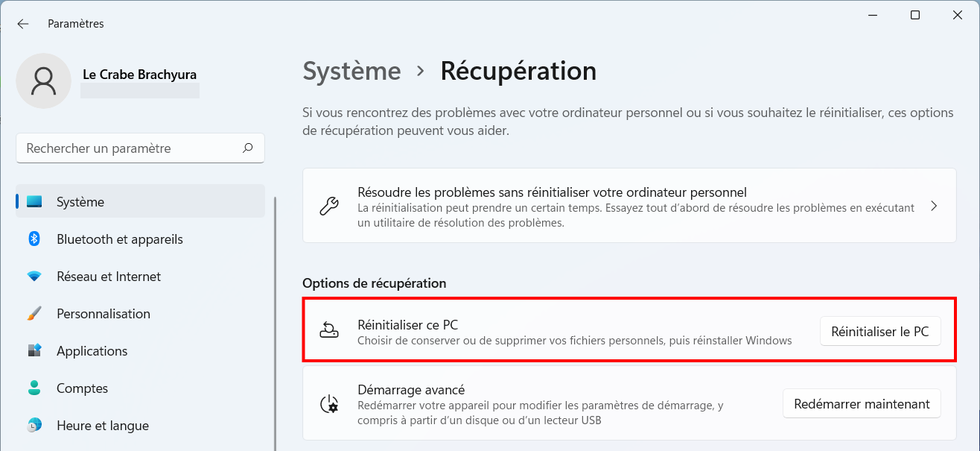Expand the Résoudre les problèmes chevron
The image size is (980, 451).
tap(934, 206)
